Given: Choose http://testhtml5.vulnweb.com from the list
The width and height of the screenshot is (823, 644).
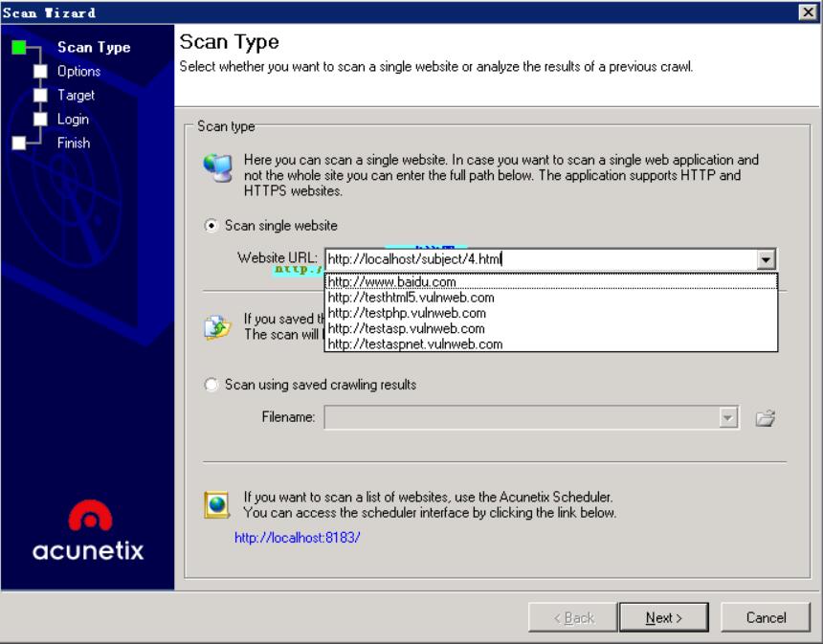Looking at the screenshot, I should coord(551,298).
